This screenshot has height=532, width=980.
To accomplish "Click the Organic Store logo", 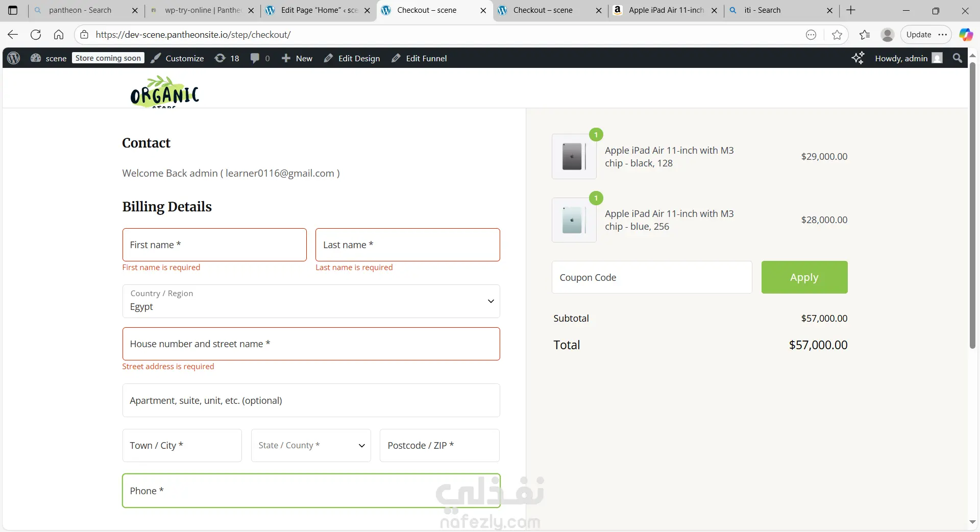I will (x=164, y=92).
